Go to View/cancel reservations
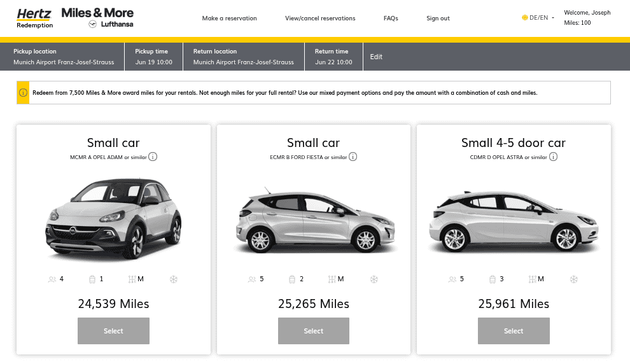 [x=320, y=18]
